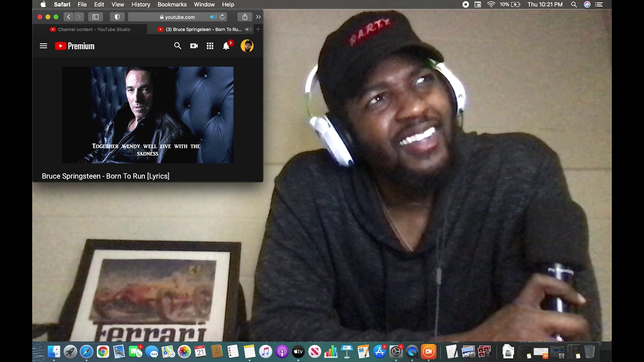Image resolution: width=644 pixels, height=362 pixels.
Task: Open Finder from the Dock
Action: tap(54, 352)
